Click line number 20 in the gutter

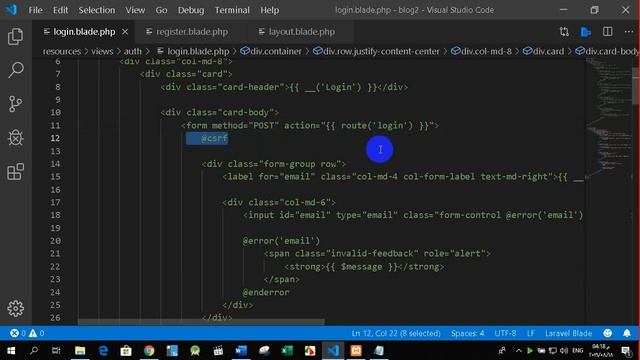click(x=56, y=241)
